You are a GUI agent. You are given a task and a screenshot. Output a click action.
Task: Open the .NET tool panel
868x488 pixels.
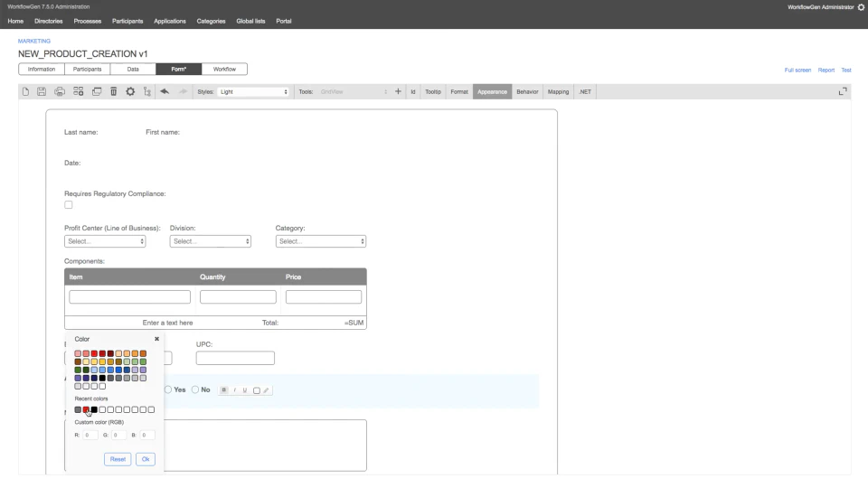tap(585, 92)
